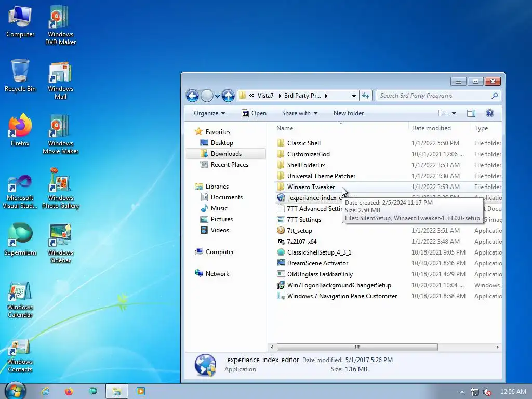Open Share with menu
Screen dimensions: 532x399
coord(300,113)
